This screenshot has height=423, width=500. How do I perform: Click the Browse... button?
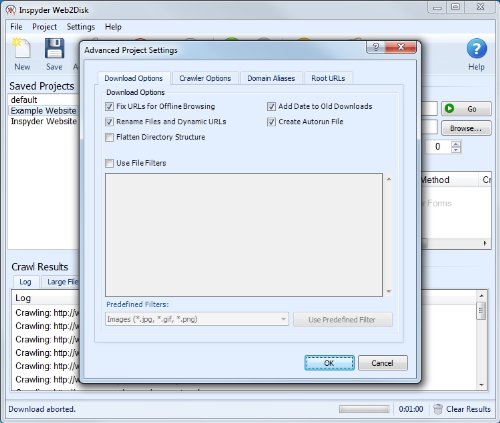pos(466,128)
